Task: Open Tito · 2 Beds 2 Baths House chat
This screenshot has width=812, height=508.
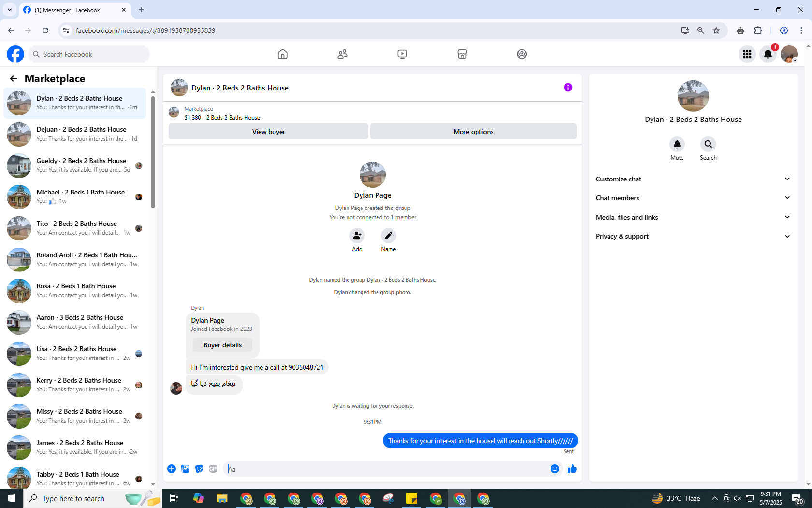Action: pyautogui.click(x=75, y=228)
